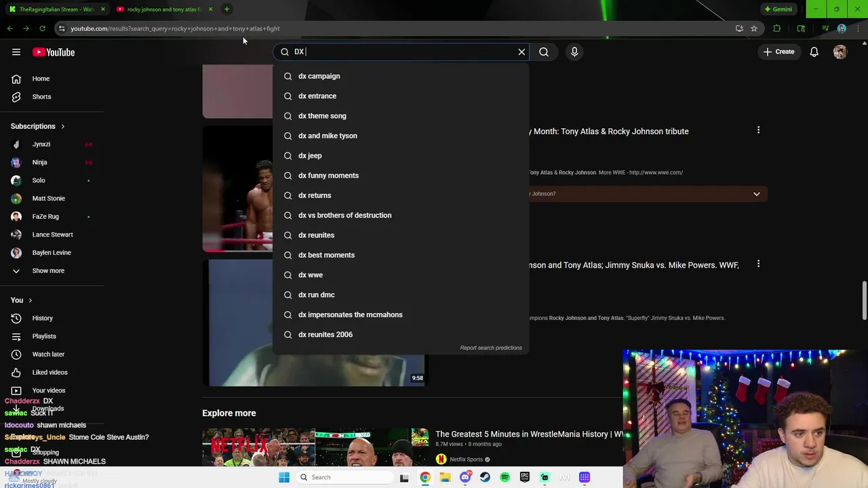Open the notifications bell
Viewport: 868px width, 488px height.
(814, 52)
